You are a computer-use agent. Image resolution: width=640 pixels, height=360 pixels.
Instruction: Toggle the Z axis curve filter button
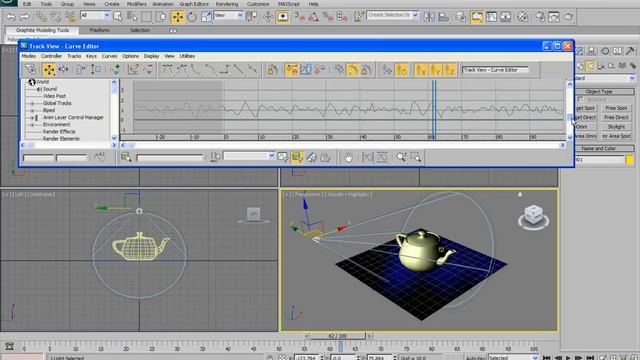[450, 70]
